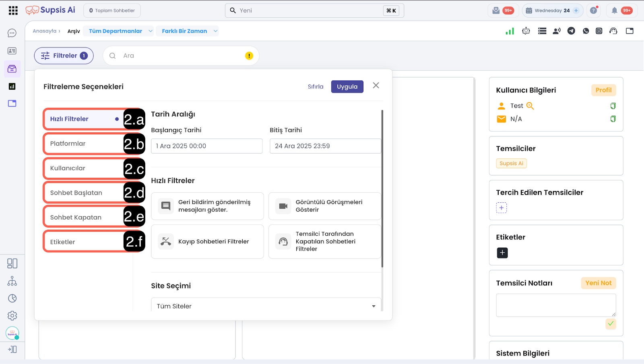Click the Telegram channel icon
The height and width of the screenshot is (364, 644).
(x=571, y=31)
